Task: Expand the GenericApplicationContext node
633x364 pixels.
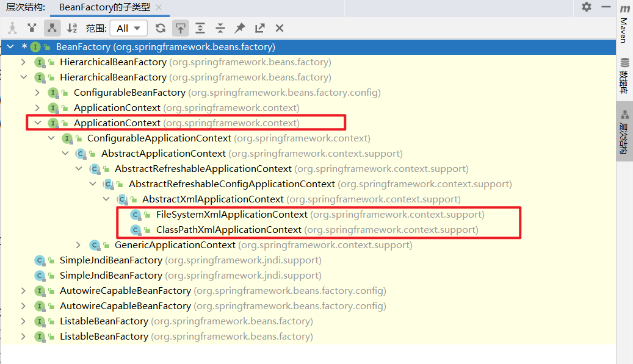Action: [x=78, y=245]
